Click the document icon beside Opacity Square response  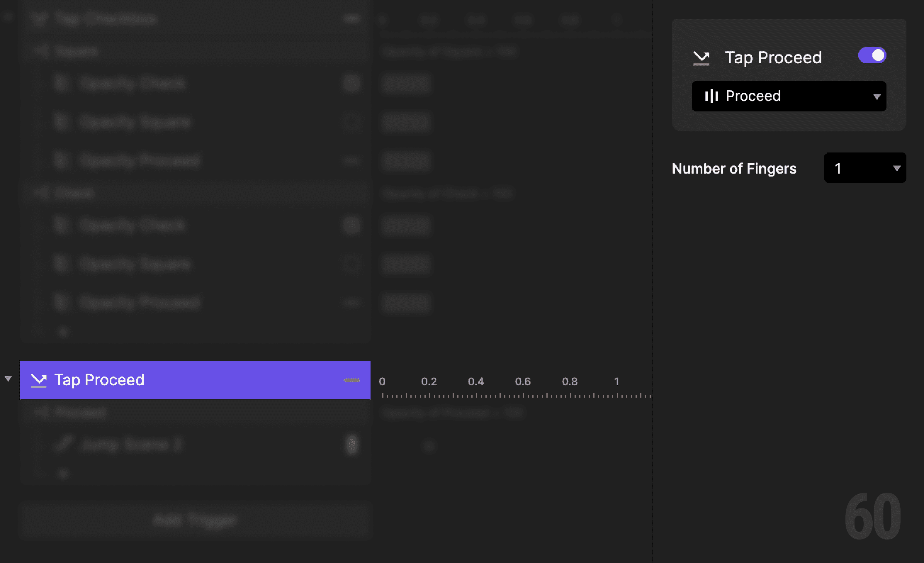click(61, 122)
